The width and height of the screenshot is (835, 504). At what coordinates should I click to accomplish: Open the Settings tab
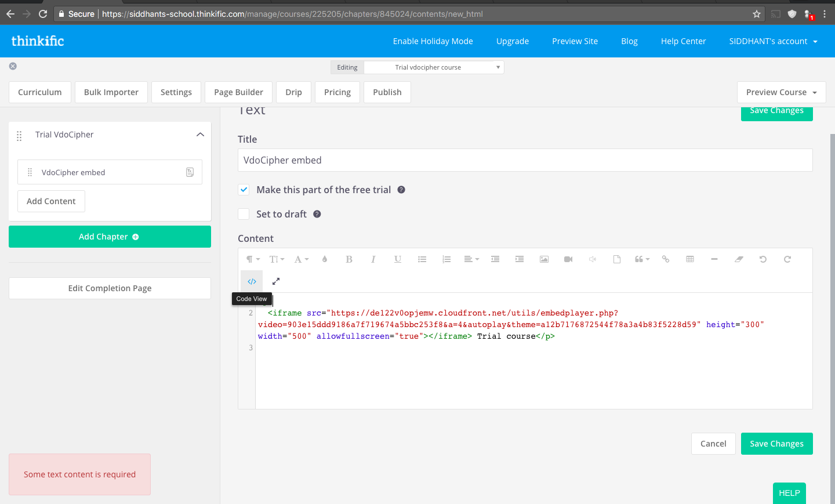176,92
